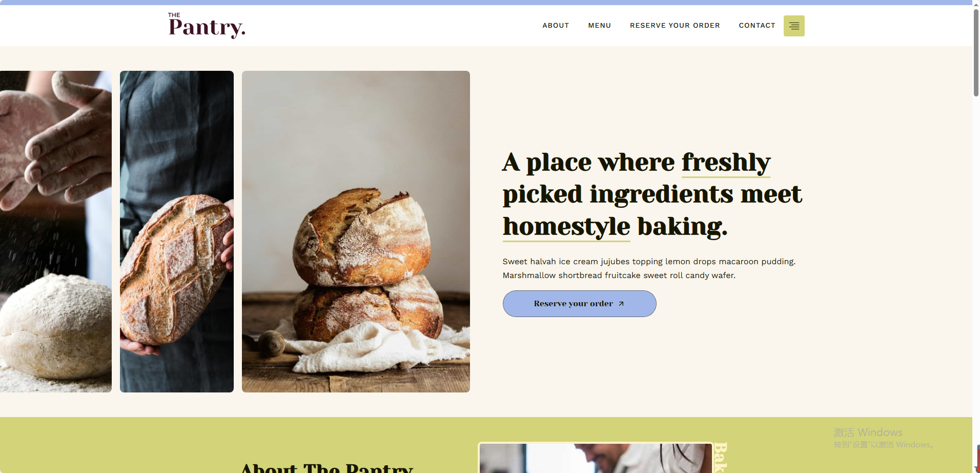Click the underlined word freshly
This screenshot has width=980, height=473.
(x=726, y=163)
